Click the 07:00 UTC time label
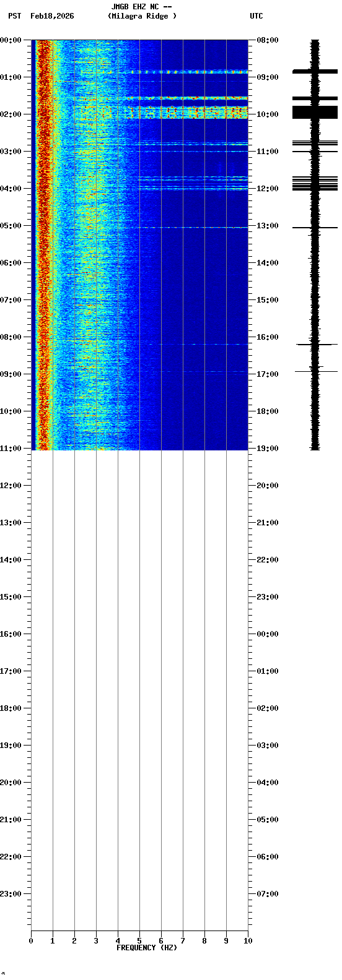The image size is (342, 980). click(268, 894)
